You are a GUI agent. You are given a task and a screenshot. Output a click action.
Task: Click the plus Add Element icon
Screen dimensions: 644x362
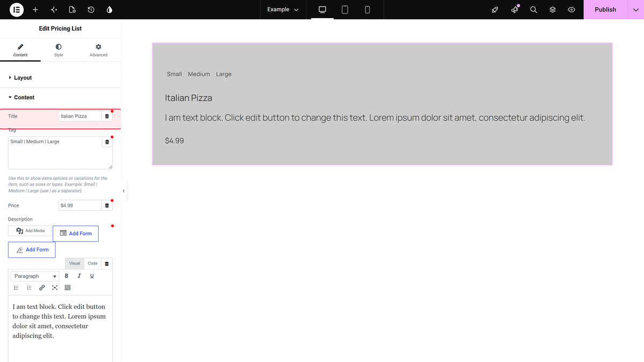point(35,10)
